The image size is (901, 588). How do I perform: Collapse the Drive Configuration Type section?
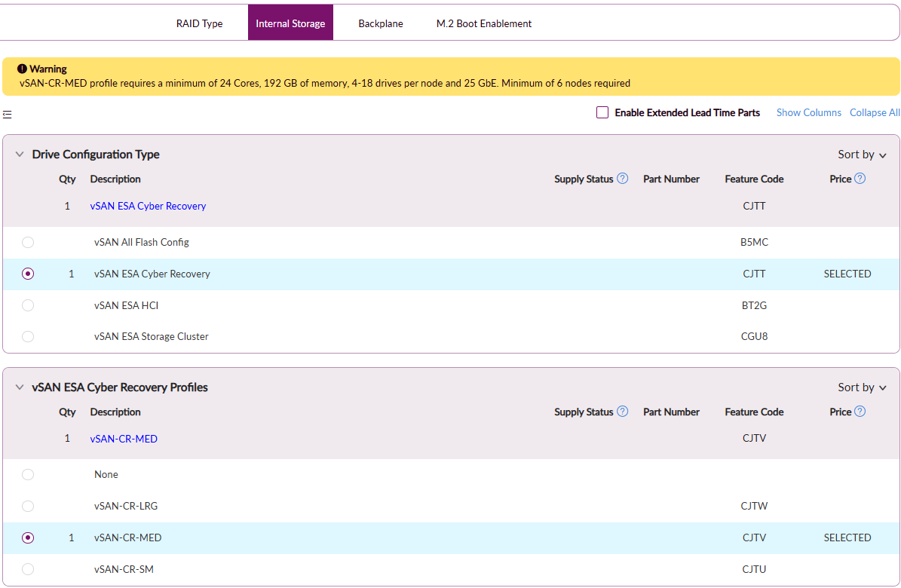(x=20, y=154)
